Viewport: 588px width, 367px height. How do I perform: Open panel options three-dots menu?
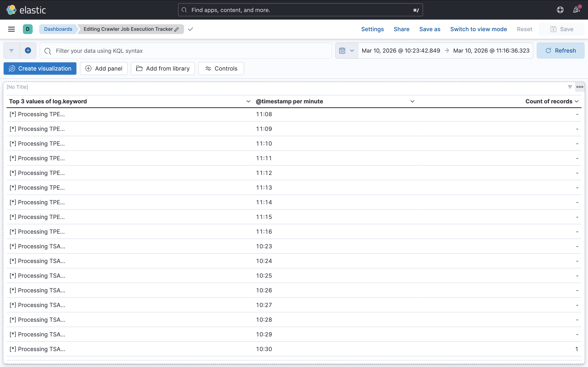[579, 87]
